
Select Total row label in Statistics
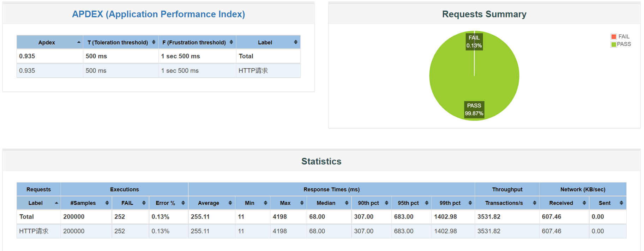click(x=26, y=217)
